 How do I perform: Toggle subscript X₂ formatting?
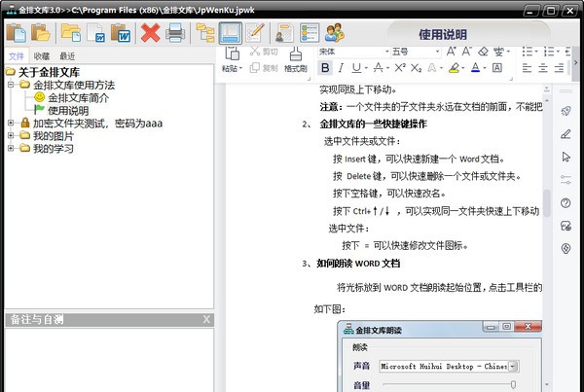pos(416,68)
